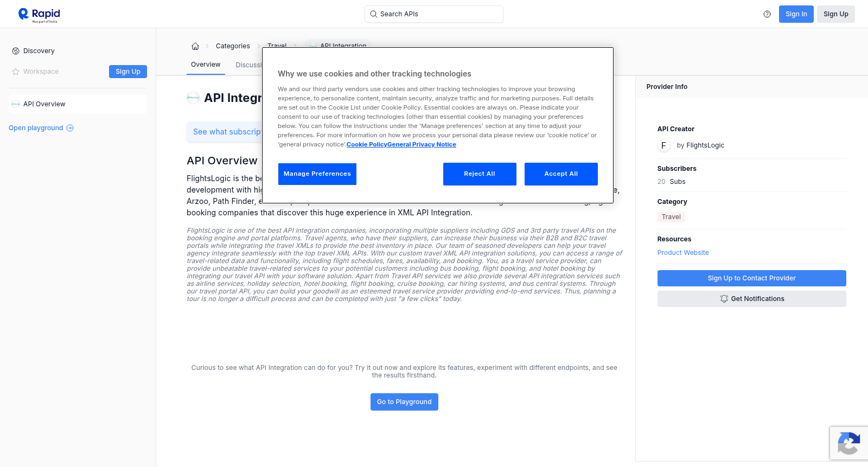
Task: Click the home breadcrumb icon
Action: (195, 46)
